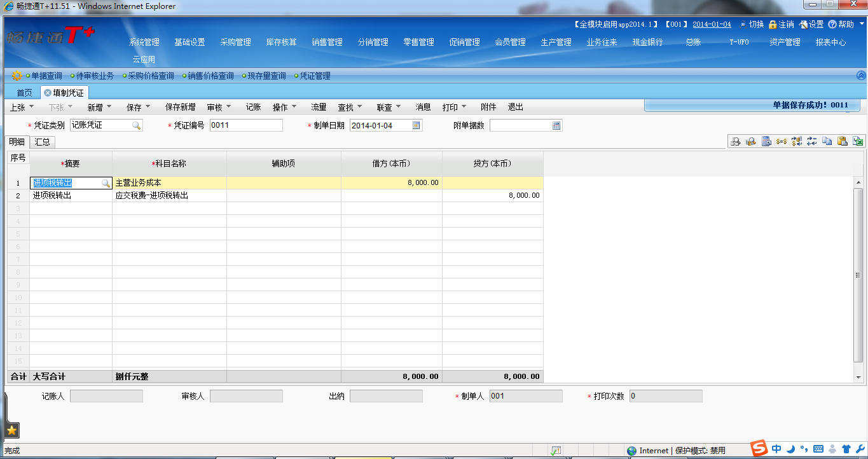The height and width of the screenshot is (459, 868).
Task: Open the 系统管理 menu
Action: (144, 42)
